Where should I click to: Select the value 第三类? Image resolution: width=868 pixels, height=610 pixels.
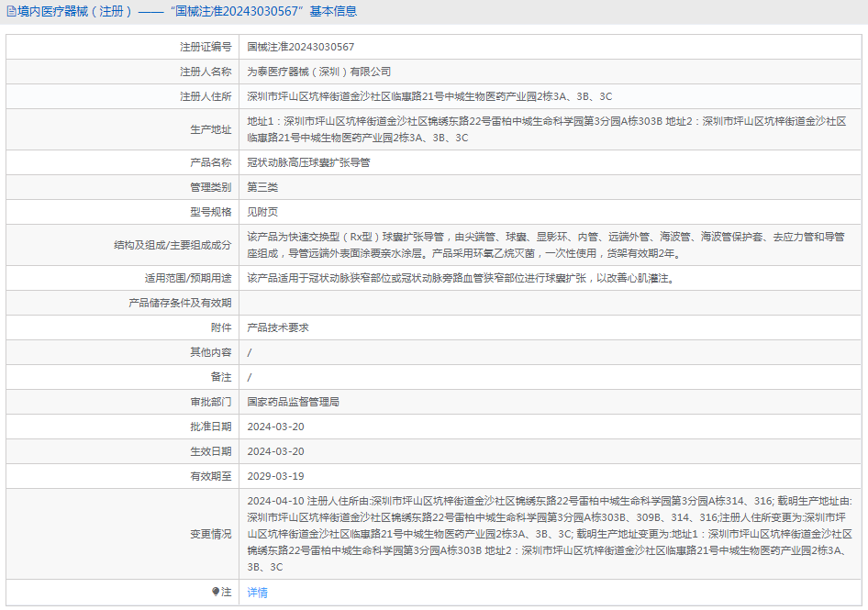tap(262, 188)
